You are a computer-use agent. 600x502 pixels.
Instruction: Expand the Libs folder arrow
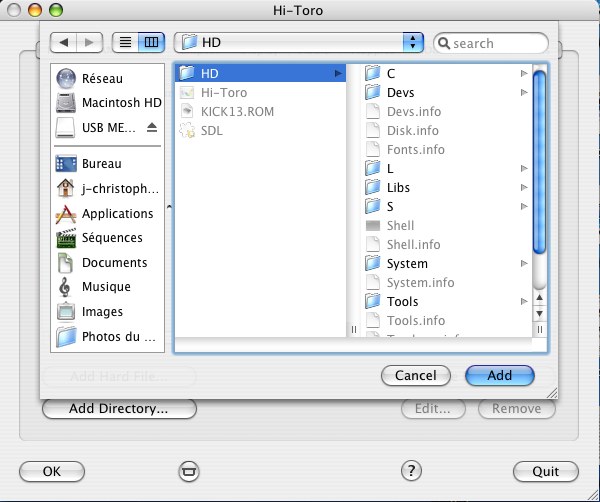click(x=524, y=187)
